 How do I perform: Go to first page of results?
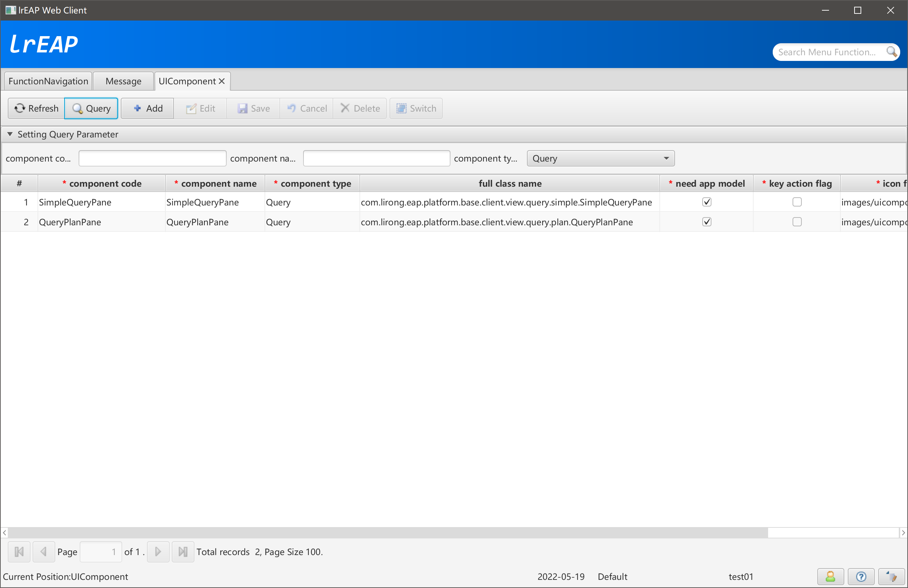click(19, 552)
